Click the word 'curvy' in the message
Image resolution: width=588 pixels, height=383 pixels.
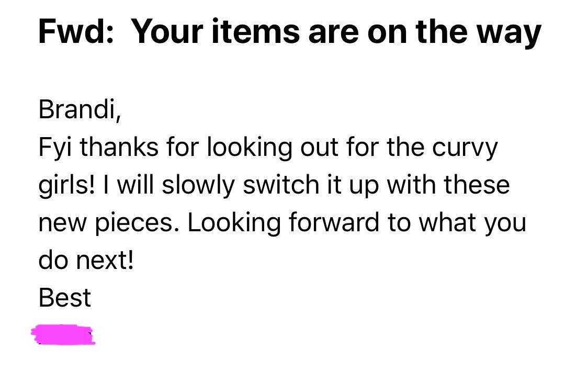[x=465, y=148]
